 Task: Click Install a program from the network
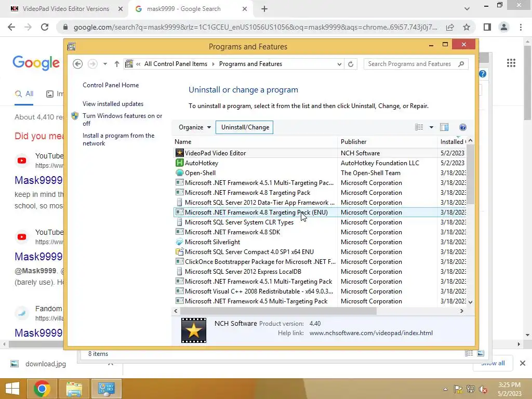tap(118, 139)
